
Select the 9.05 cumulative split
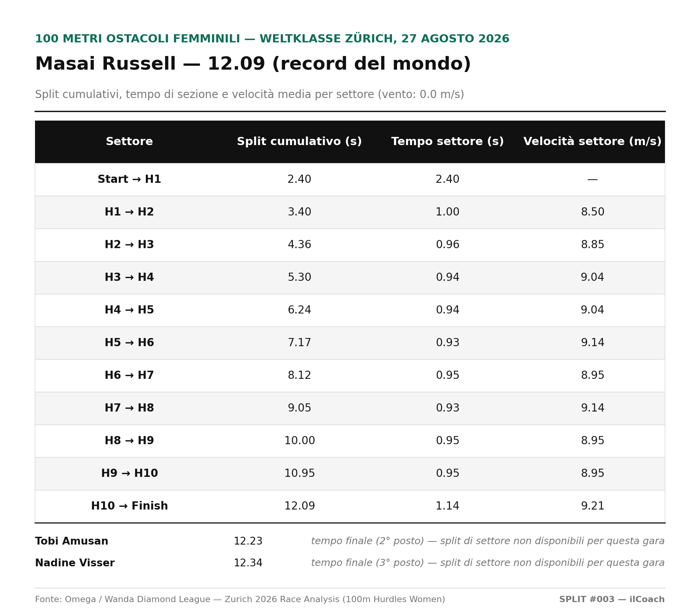click(x=299, y=408)
